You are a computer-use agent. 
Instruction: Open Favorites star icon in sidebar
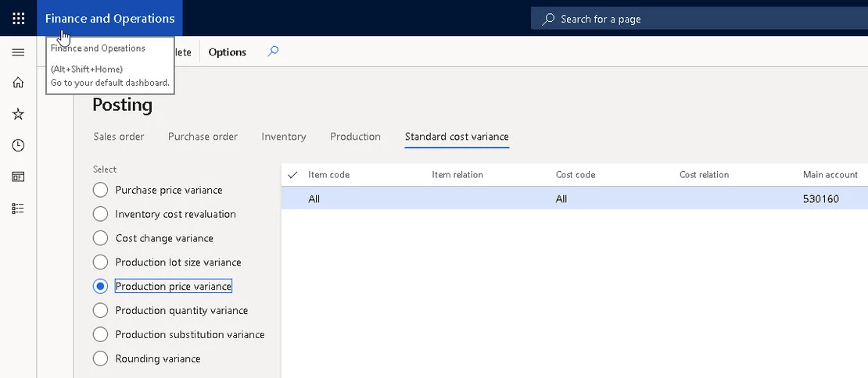pos(18,114)
